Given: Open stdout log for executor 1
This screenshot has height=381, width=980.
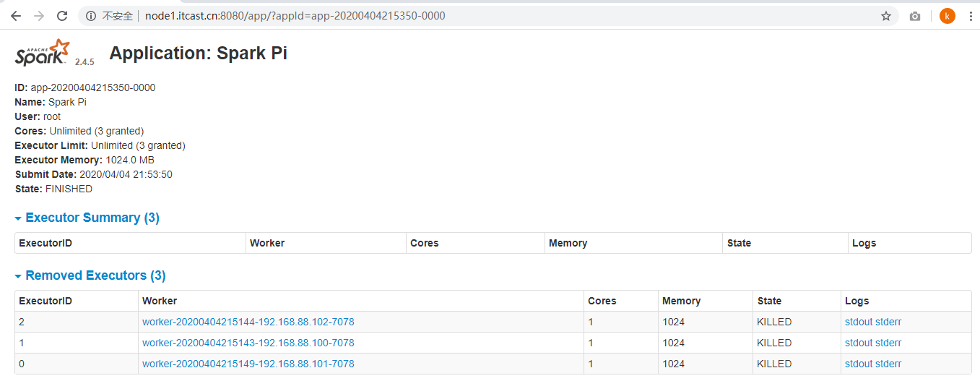Looking at the screenshot, I should pos(859,343).
